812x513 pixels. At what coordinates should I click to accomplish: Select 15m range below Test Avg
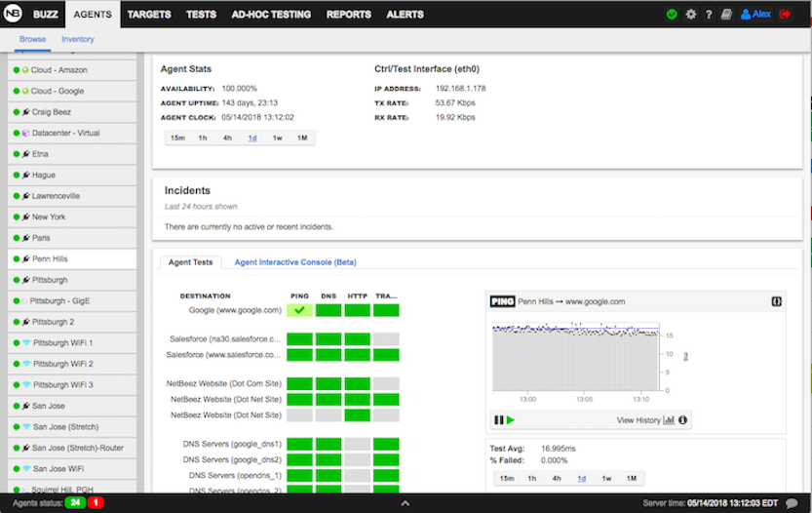(507, 478)
